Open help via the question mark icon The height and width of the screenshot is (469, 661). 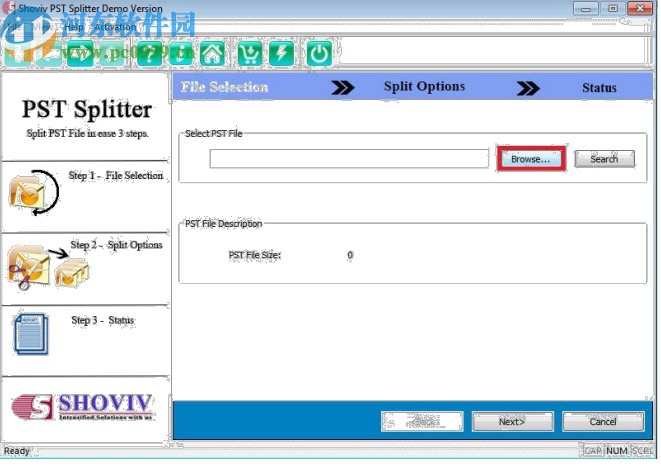149,54
